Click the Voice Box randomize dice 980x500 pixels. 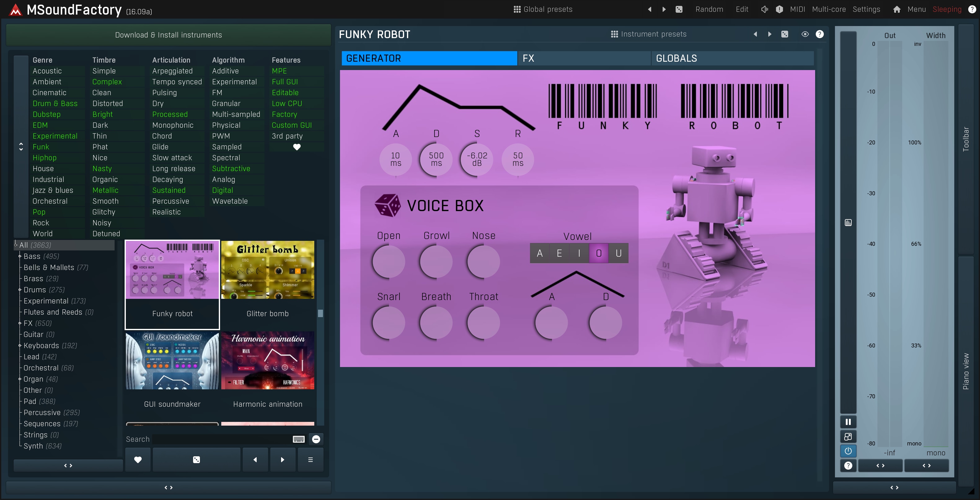tap(387, 206)
